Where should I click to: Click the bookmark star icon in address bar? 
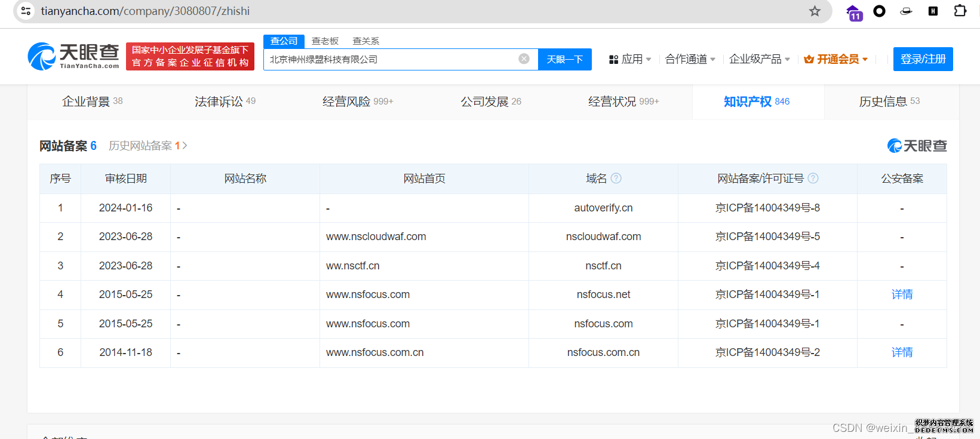click(x=815, y=11)
